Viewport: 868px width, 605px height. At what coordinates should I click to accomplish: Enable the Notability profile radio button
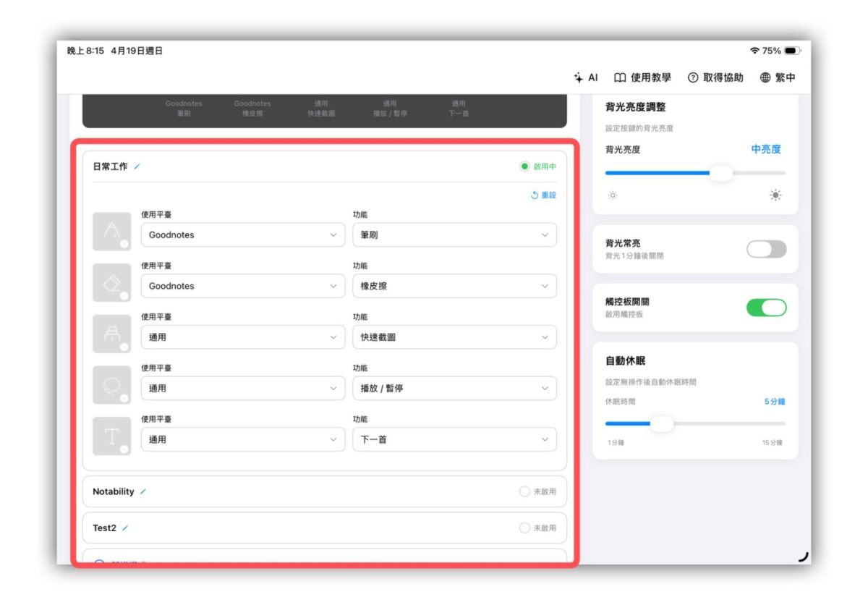(x=524, y=491)
